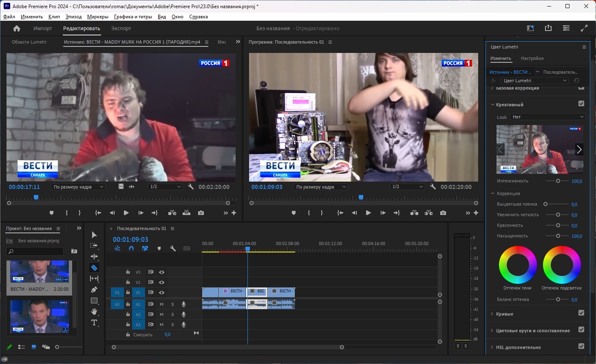Disable the Creative section checkbox
The image size is (596, 364).
(x=581, y=104)
